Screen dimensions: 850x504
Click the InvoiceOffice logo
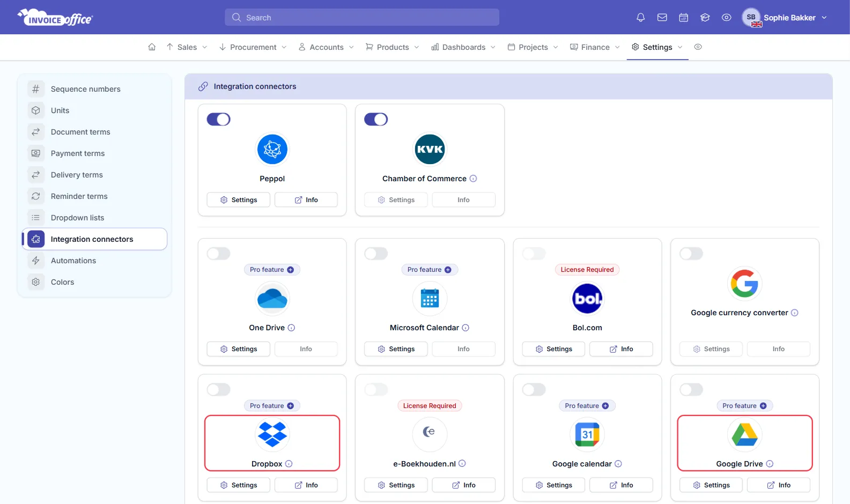tap(55, 18)
